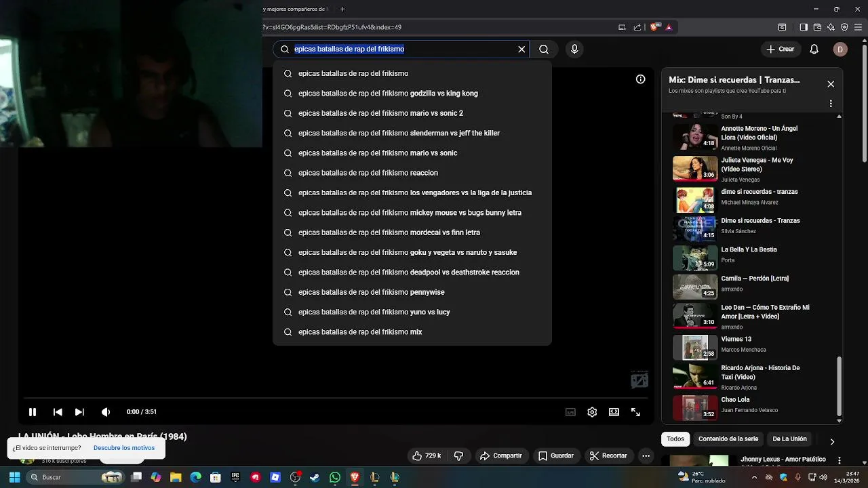Mute the video player volume
This screenshot has height=488, width=868.
(x=106, y=411)
